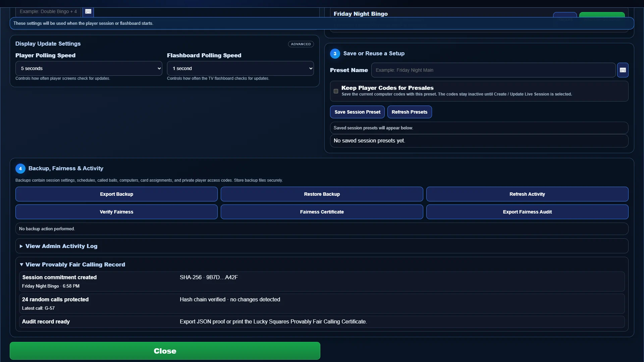Screen dimensions: 644x362
Task: Click Export Backup button
Action: (x=116, y=194)
